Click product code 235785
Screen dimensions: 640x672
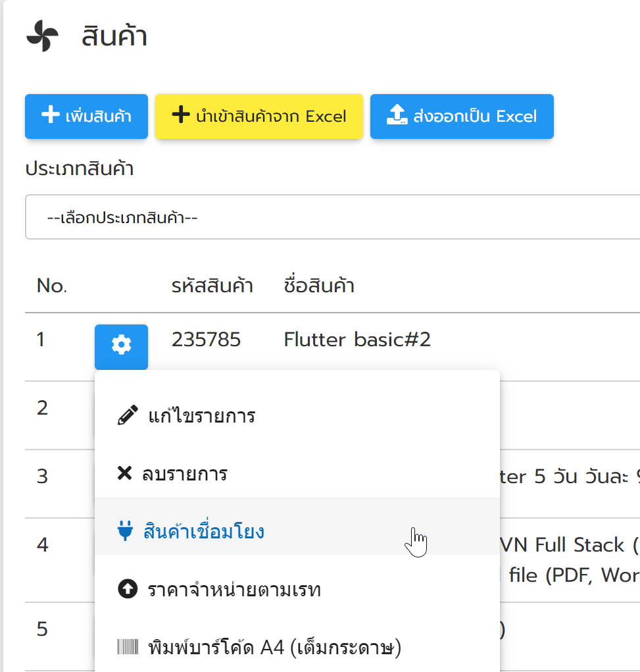206,340
